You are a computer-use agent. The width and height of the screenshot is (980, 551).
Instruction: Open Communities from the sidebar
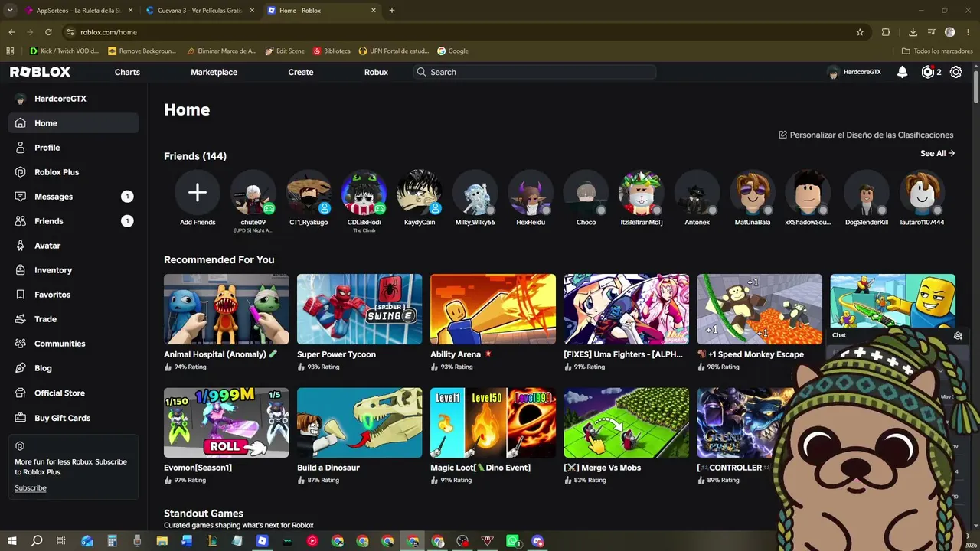pyautogui.click(x=73, y=344)
